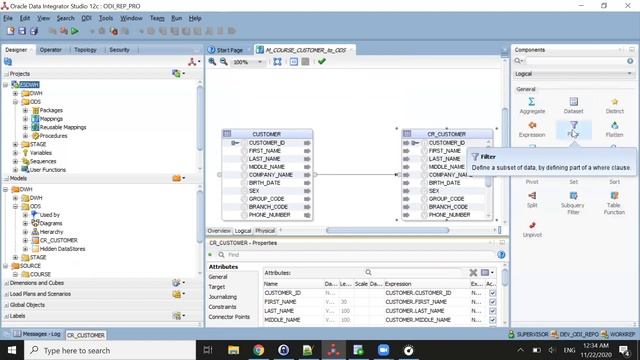Open the File menu
Screen dimensions: 640x360
8,18
